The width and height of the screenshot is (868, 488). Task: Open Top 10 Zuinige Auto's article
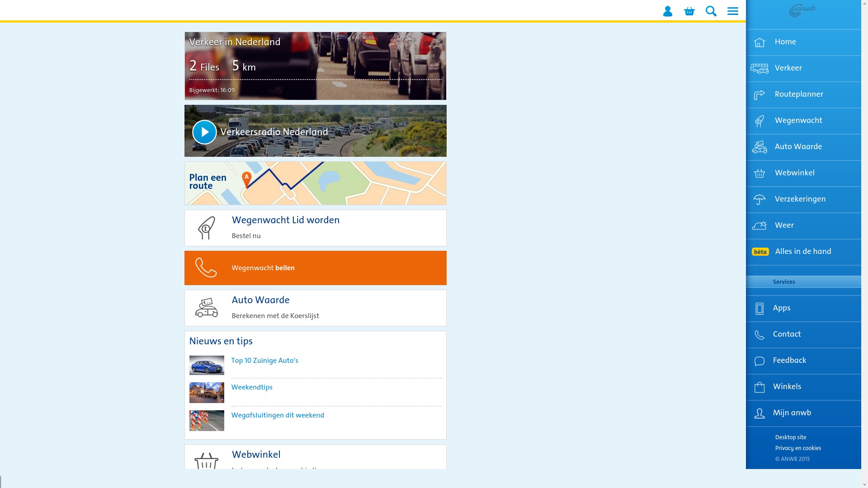[265, 361]
